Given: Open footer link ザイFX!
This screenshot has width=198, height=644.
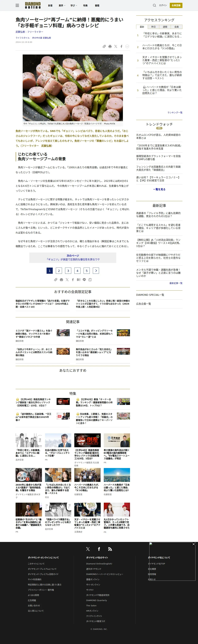Looking at the screenshot, I should 90,590.
